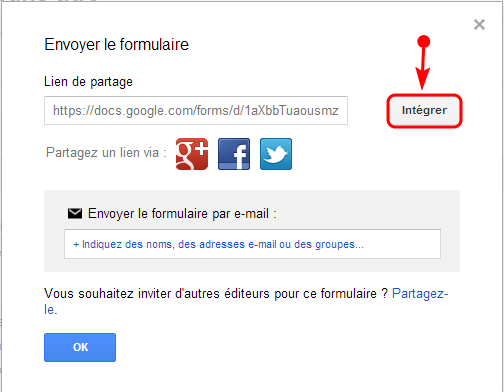The height and width of the screenshot is (392, 504).
Task: Select the docs.google.com share URL field
Action: [196, 111]
